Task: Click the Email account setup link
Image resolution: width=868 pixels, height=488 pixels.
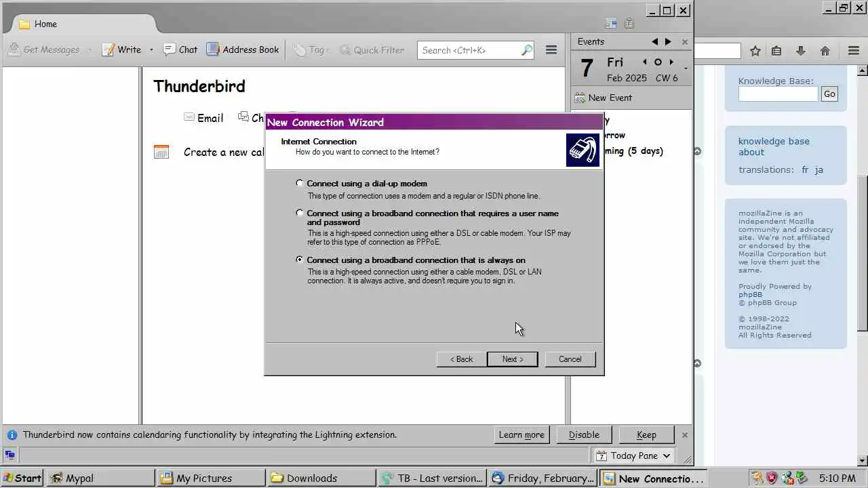Action: point(203,118)
